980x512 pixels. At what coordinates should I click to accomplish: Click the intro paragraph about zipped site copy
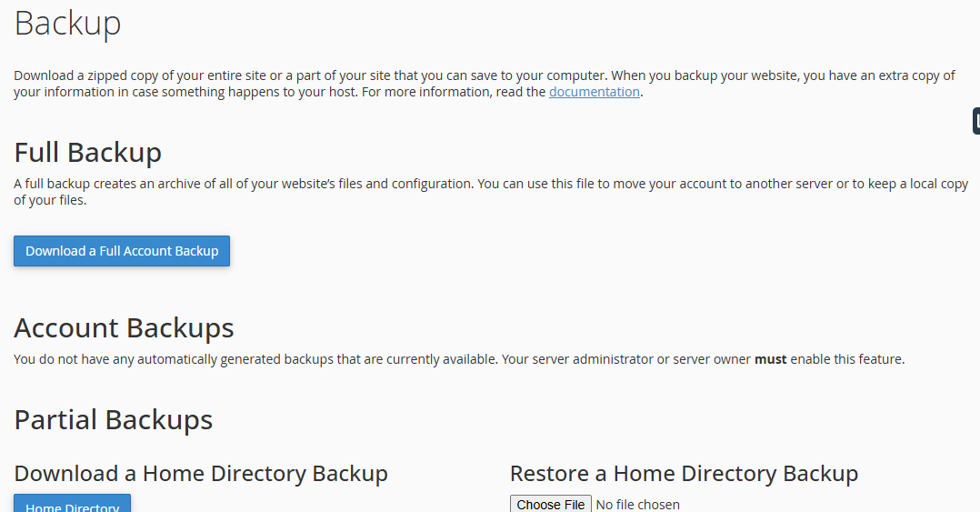pos(485,84)
